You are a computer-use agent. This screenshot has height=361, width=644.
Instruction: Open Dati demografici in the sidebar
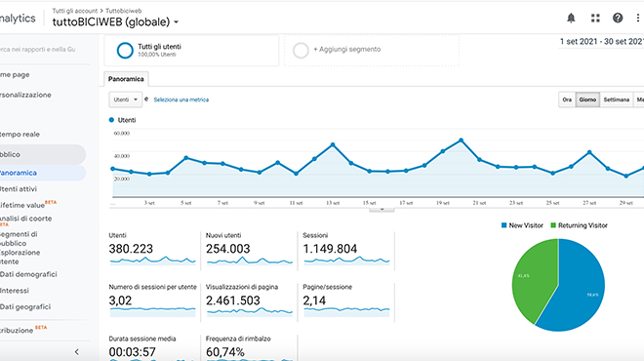tap(28, 274)
